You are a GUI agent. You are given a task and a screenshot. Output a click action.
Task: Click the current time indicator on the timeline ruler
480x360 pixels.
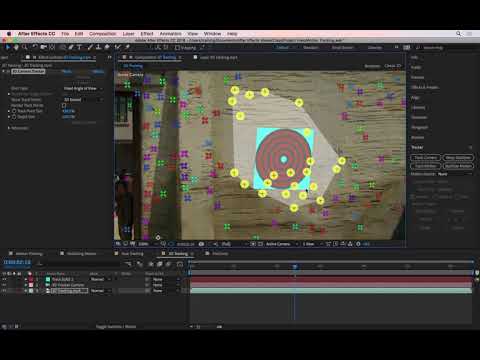[x=295, y=266]
